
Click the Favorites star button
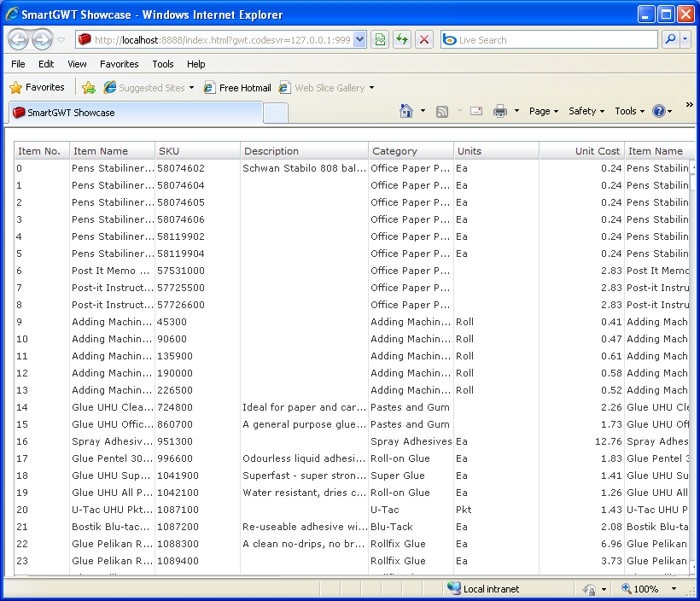pyautogui.click(x=37, y=87)
